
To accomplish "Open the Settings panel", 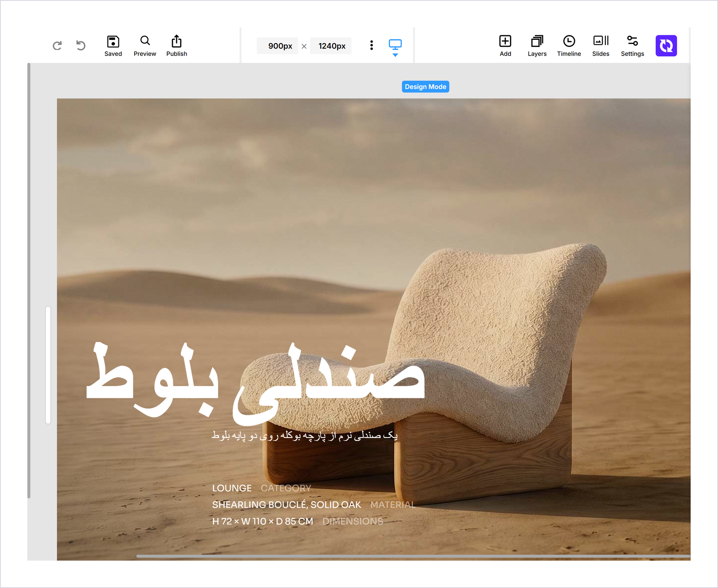I will click(632, 46).
